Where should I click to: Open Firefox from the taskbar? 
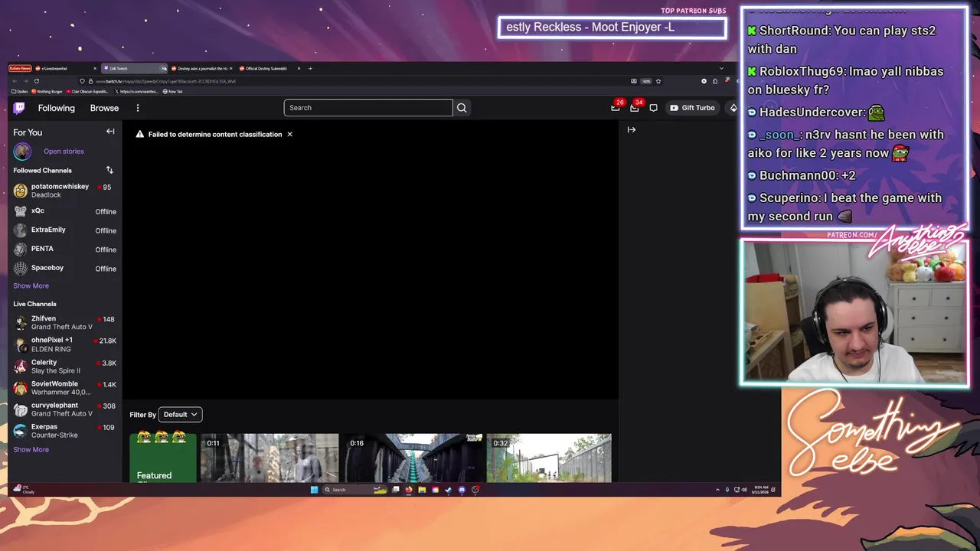pos(408,490)
